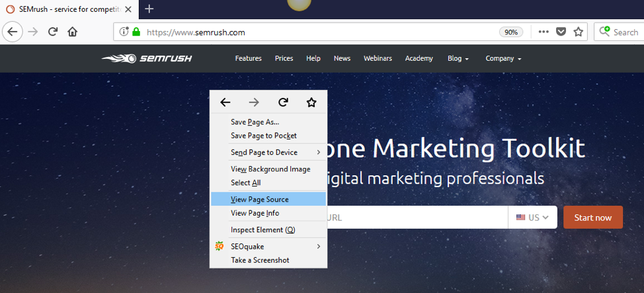Reload the page with toolbar refresh icon
Viewport: 644px width, 293px height.
[x=53, y=32]
